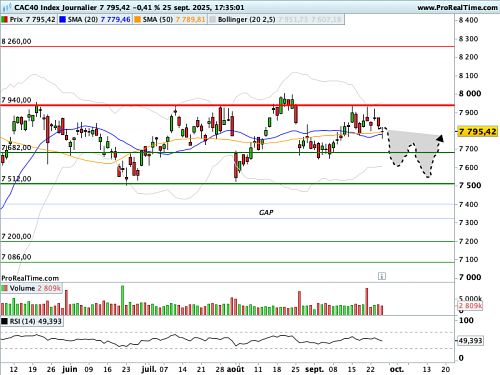Click the red-green Prix color swatch

[x=4, y=20]
